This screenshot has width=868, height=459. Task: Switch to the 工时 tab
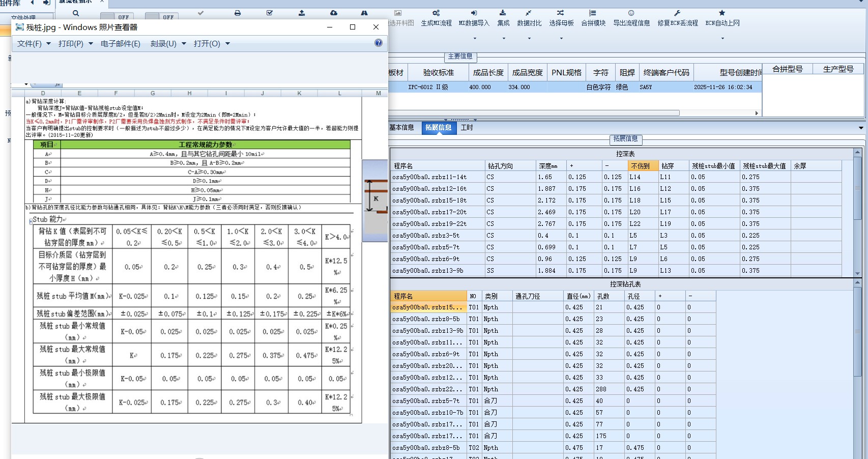click(467, 128)
